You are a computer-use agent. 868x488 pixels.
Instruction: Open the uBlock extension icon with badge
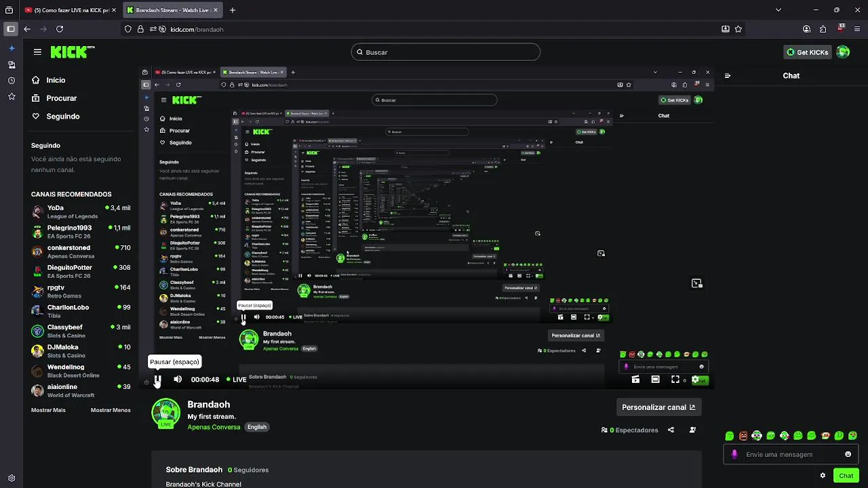tap(841, 28)
